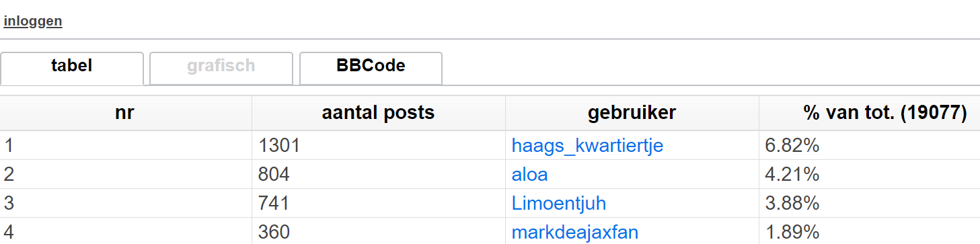This screenshot has width=980, height=244.
Task: Open user markdeajaxfan profile link
Action: tap(575, 232)
